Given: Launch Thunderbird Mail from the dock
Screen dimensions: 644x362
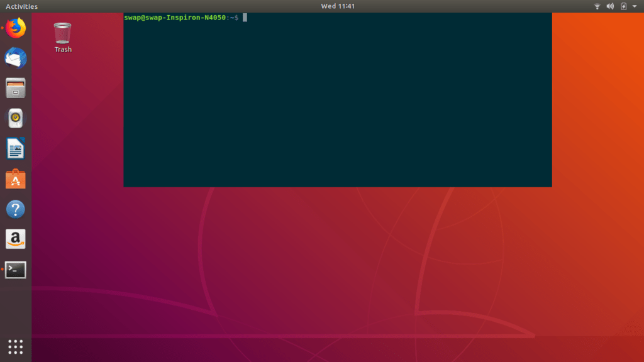Looking at the screenshot, I should pos(16,58).
